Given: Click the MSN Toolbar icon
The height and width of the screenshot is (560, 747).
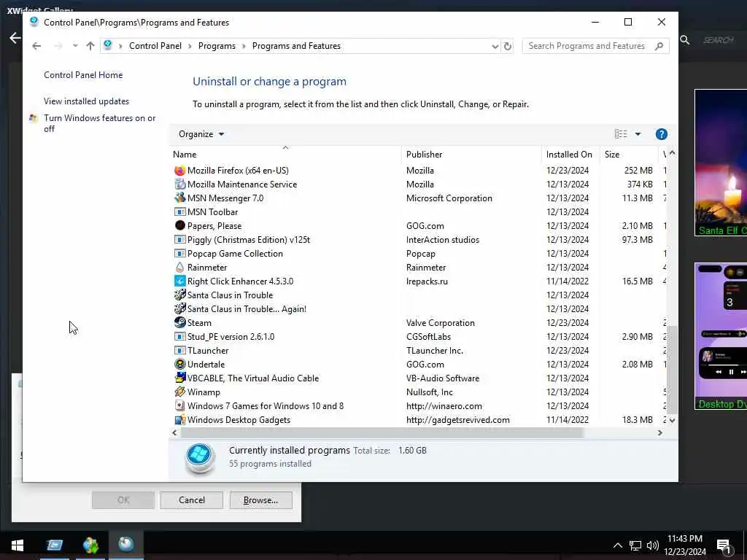Looking at the screenshot, I should point(179,212).
